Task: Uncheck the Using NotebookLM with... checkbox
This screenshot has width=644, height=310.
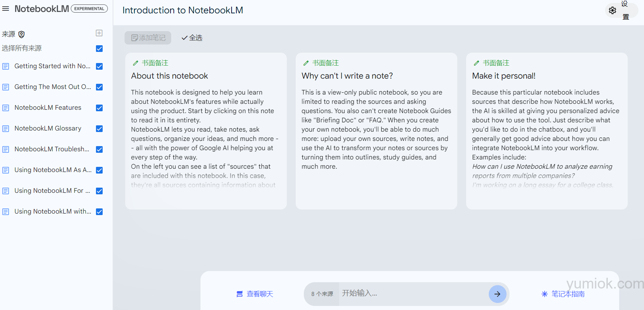Action: (x=99, y=212)
